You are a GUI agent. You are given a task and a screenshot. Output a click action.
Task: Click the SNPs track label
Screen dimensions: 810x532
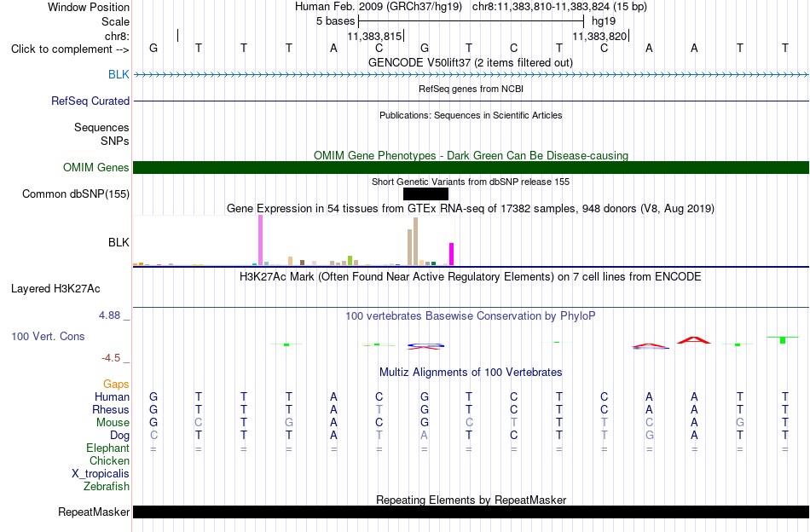pos(115,141)
